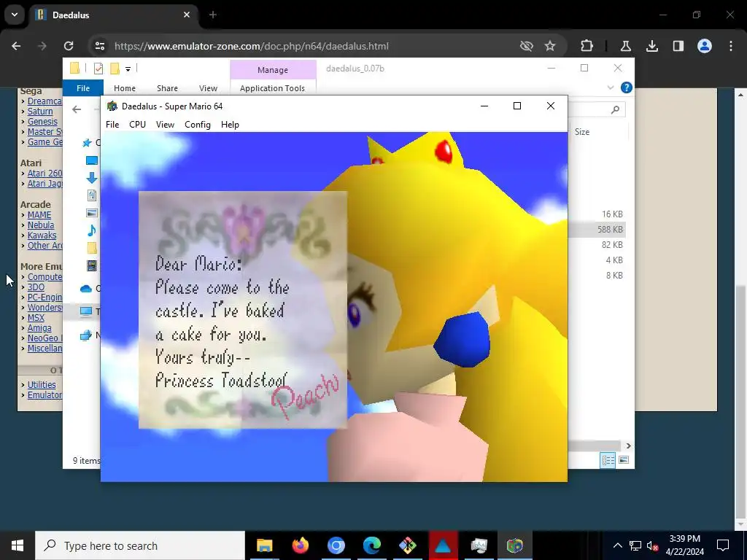
Task: Select Downloads arrow icon in sidebar
Action: click(x=91, y=178)
